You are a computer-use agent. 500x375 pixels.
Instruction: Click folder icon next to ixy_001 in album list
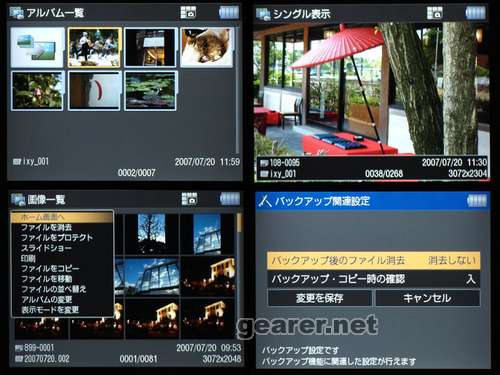tap(17, 162)
